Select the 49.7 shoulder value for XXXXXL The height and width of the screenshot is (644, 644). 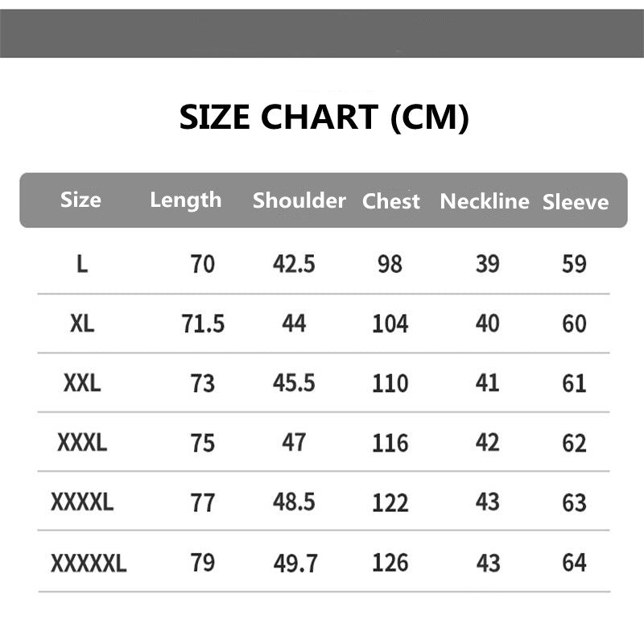click(295, 563)
